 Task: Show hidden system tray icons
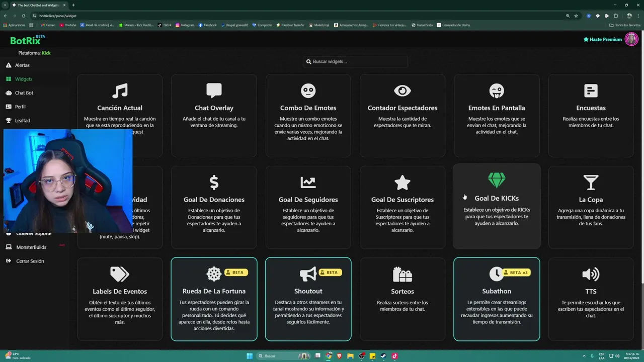point(584,355)
